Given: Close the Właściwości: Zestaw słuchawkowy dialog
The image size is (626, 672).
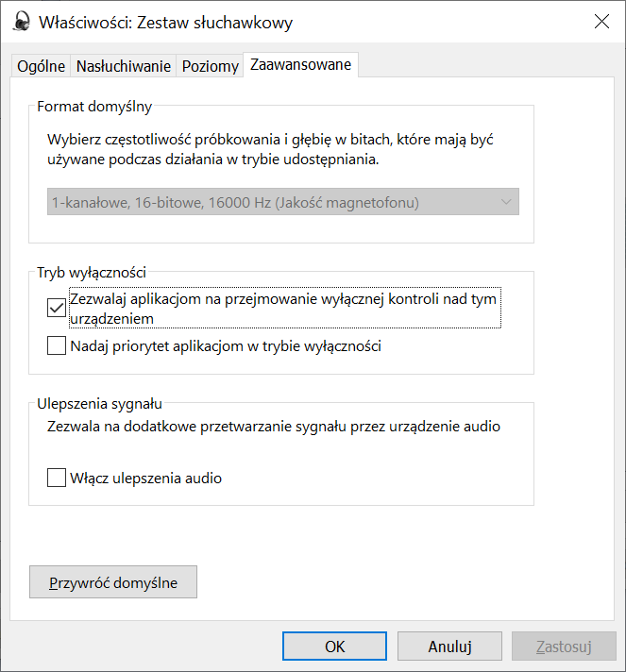Looking at the screenshot, I should point(601,21).
